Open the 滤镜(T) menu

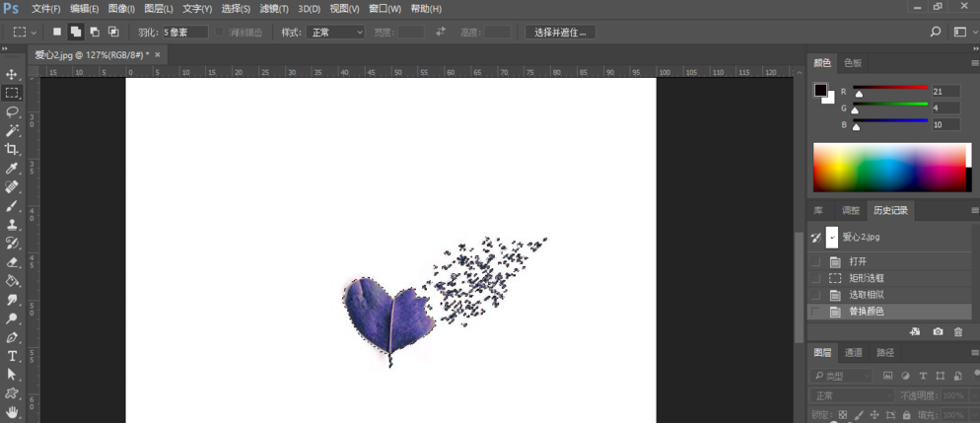coord(274,9)
